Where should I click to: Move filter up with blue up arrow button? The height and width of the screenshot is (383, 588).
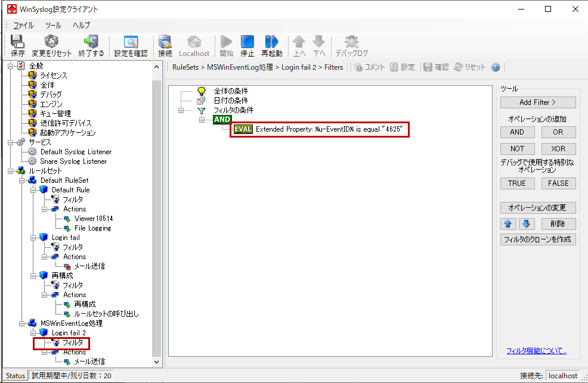point(508,224)
